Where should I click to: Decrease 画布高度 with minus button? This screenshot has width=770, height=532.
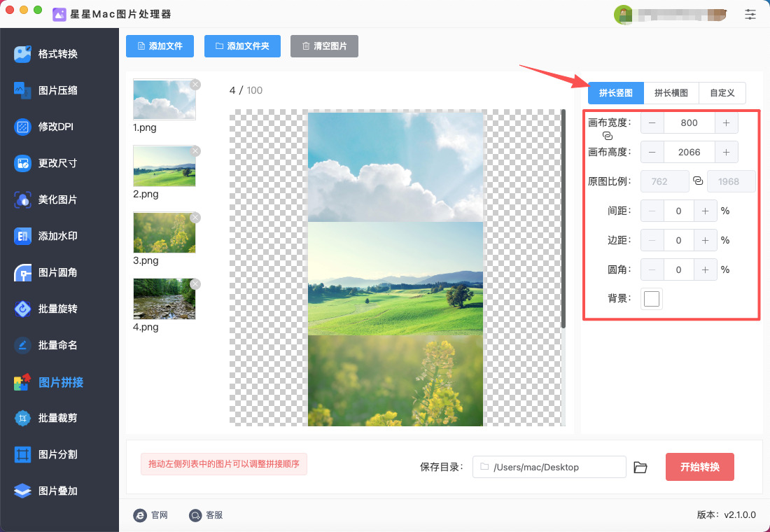click(x=652, y=153)
